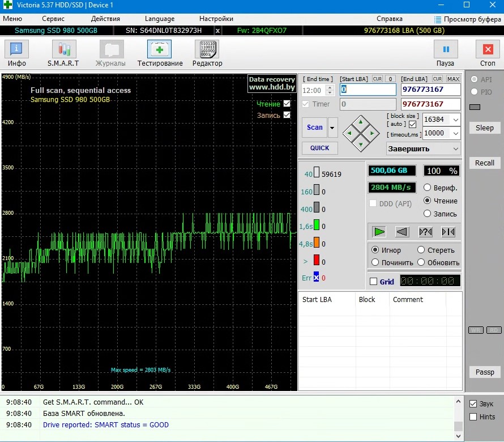Viewport: 504px width, 442px height.
Task: Toggle the Timer checkbox
Action: (x=305, y=104)
